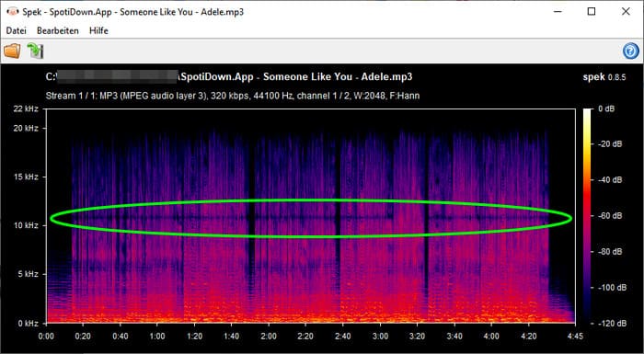
Task: Click the '-40 dB' scale label
Action: coord(609,180)
